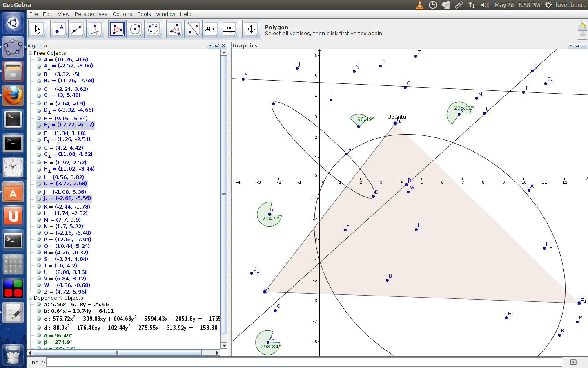588x368 pixels.
Task: Pop out the Algebra view into a window
Action: pyautogui.click(x=217, y=45)
